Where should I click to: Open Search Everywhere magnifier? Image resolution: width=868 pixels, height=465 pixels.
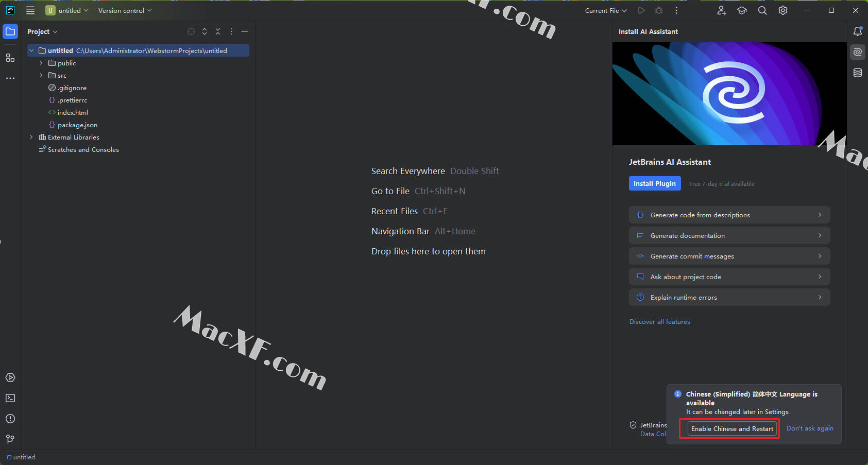[x=762, y=10]
